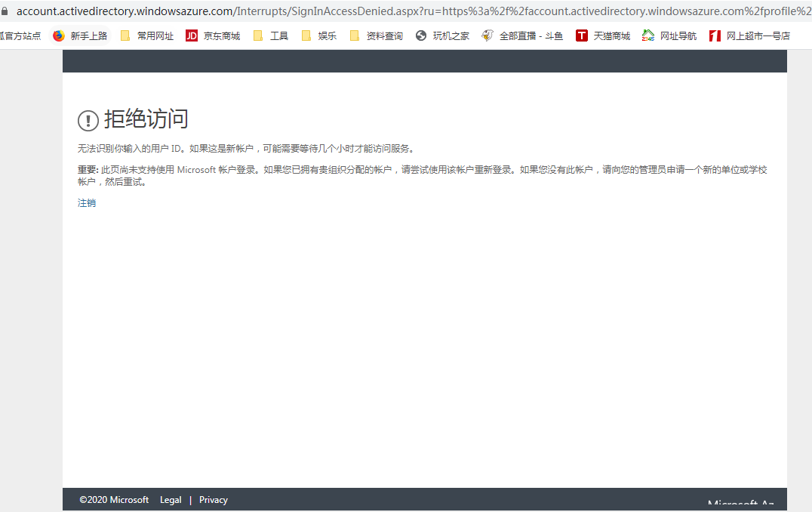Open the 新手上路 Firefox bookmark
812x512 pixels.
[x=80, y=35]
